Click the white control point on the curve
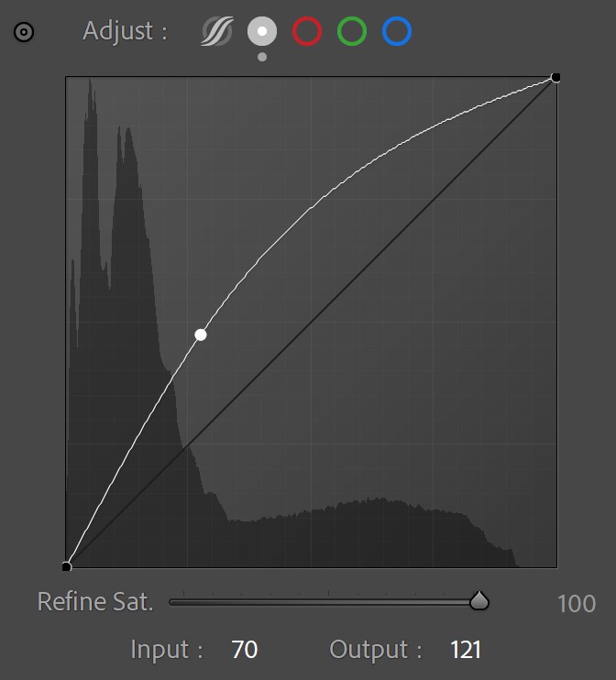 [x=201, y=335]
